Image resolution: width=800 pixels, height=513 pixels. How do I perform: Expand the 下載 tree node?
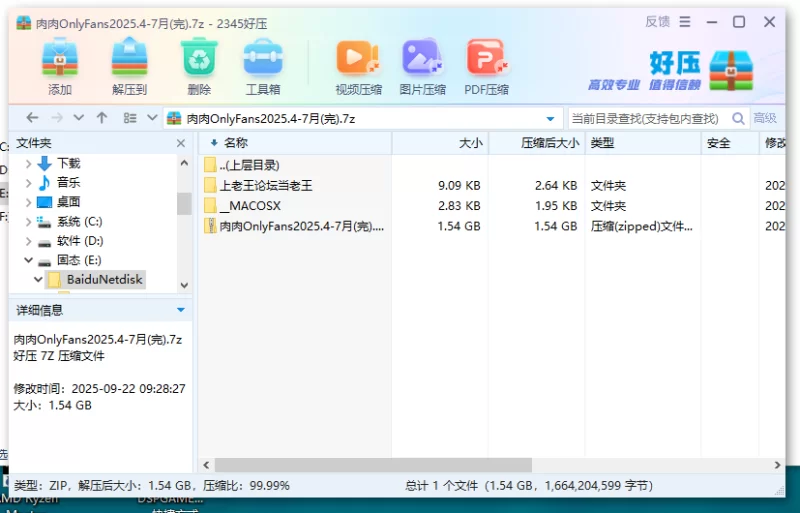click(29, 163)
